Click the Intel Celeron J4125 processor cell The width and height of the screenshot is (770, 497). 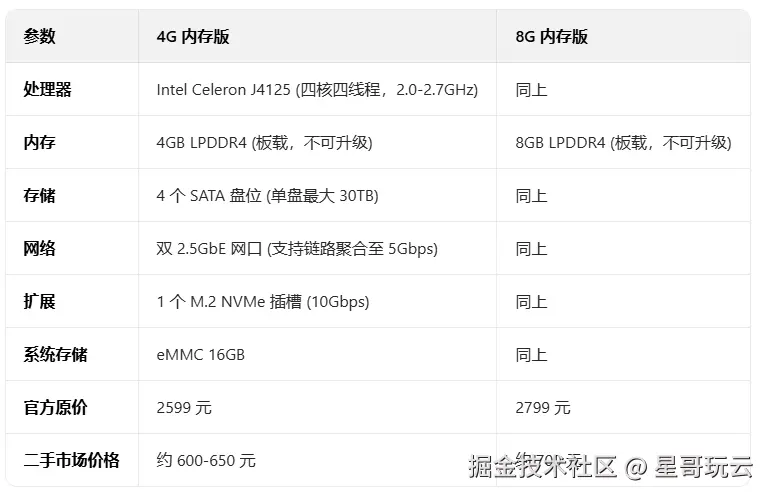point(317,90)
